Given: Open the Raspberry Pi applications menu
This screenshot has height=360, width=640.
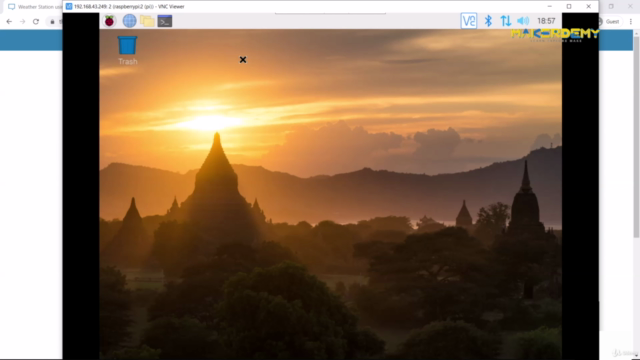Looking at the screenshot, I should point(109,21).
